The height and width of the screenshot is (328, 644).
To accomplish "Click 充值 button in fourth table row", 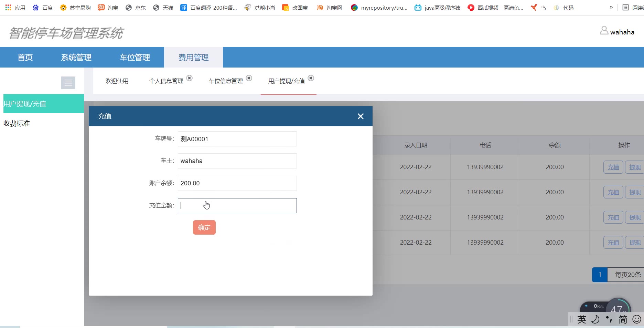I will click(613, 243).
